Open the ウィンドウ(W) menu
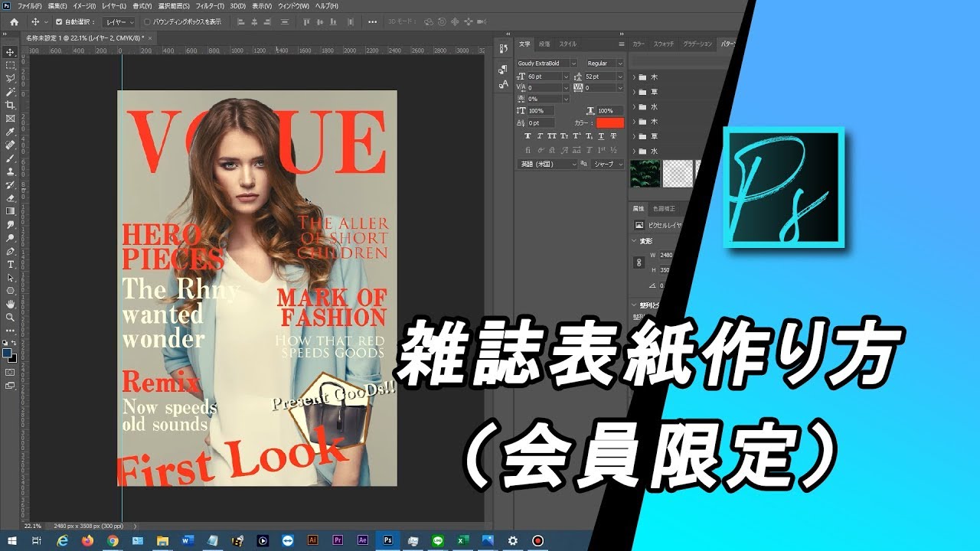Image resolution: width=980 pixels, height=551 pixels. click(x=294, y=6)
